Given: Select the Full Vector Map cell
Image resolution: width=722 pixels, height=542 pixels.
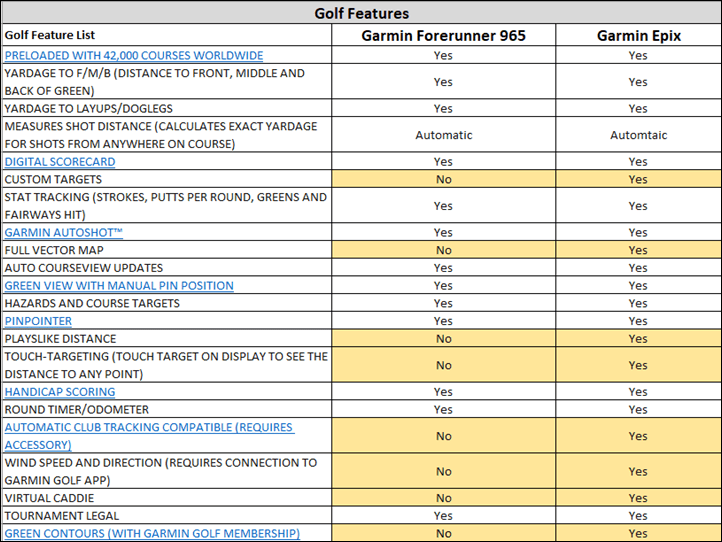Looking at the screenshot, I should pos(167,250).
